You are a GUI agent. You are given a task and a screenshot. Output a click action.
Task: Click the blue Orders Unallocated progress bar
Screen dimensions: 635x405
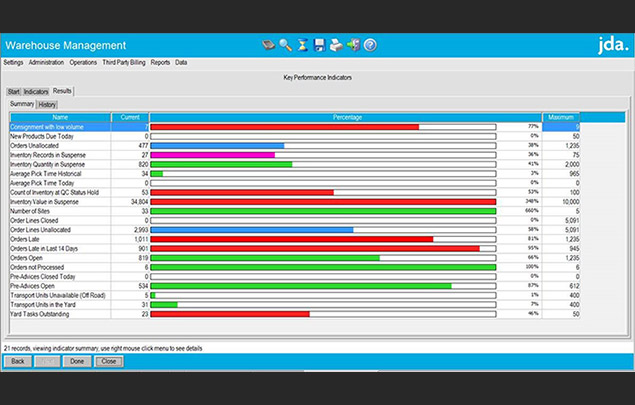[217, 146]
